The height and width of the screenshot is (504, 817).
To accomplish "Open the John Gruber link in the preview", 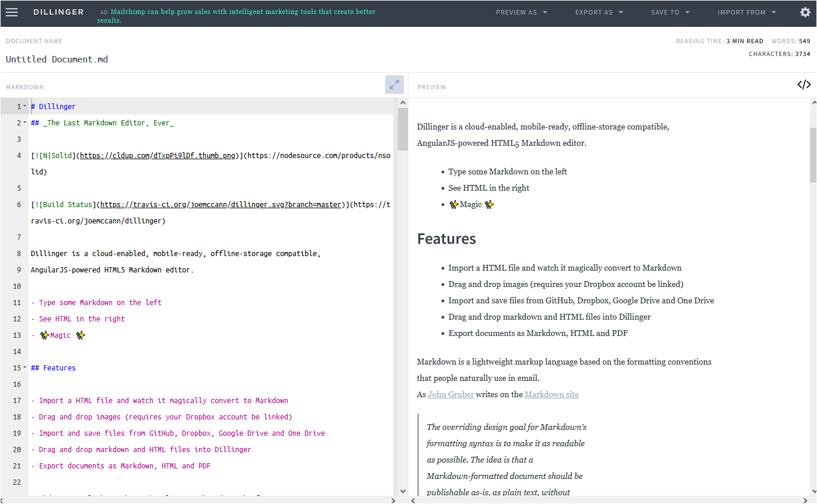I will (x=451, y=394).
